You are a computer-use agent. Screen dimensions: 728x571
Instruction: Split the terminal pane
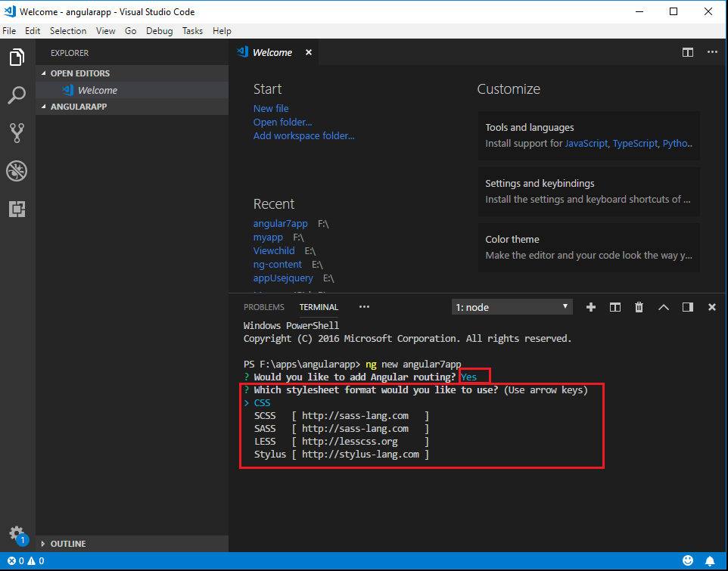(x=615, y=307)
